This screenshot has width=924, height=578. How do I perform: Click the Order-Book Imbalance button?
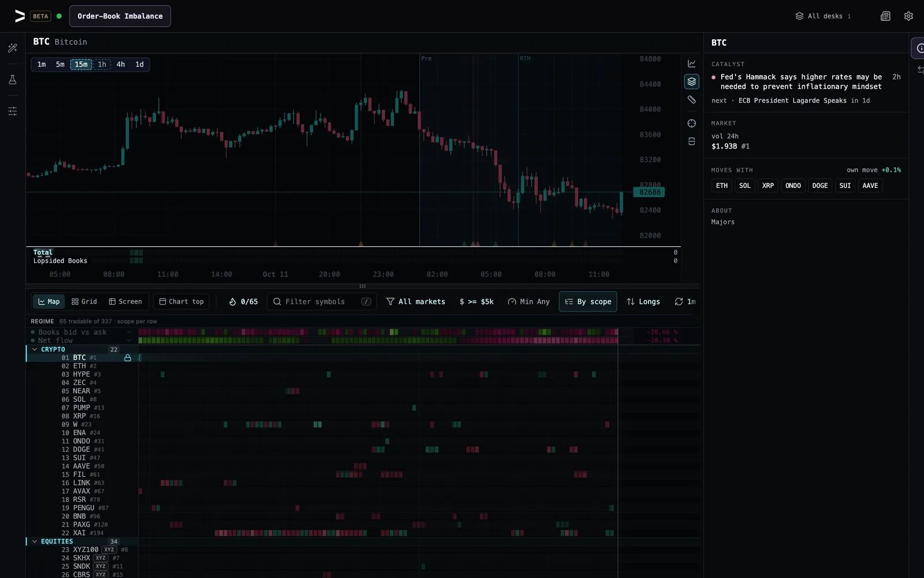point(120,16)
